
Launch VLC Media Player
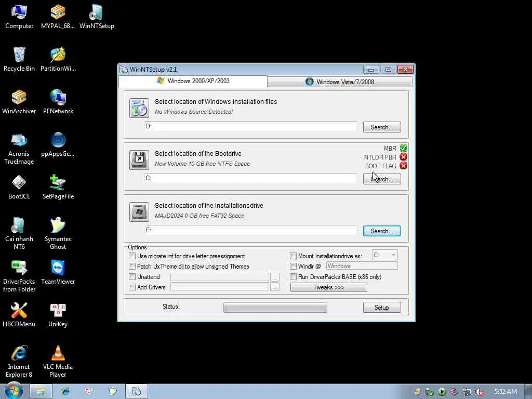58,362
